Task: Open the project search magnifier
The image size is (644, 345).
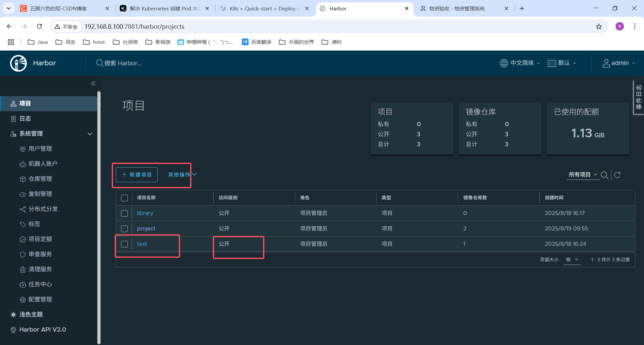Action: (605, 175)
